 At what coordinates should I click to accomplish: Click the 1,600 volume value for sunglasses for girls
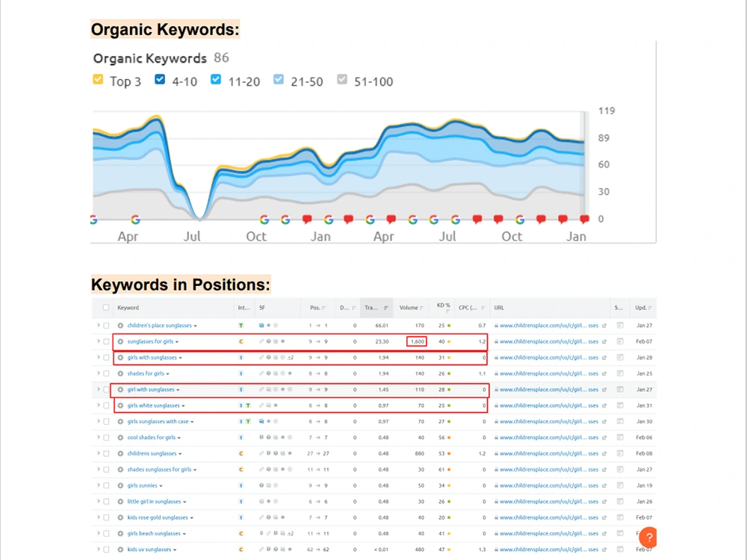point(417,341)
